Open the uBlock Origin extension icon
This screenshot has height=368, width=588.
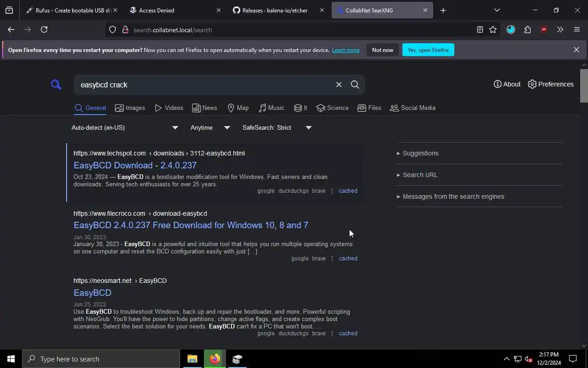coord(544,29)
